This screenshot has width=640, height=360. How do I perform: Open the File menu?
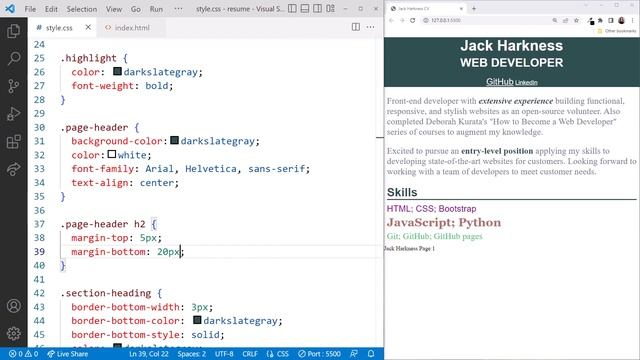pyautogui.click(x=30, y=9)
